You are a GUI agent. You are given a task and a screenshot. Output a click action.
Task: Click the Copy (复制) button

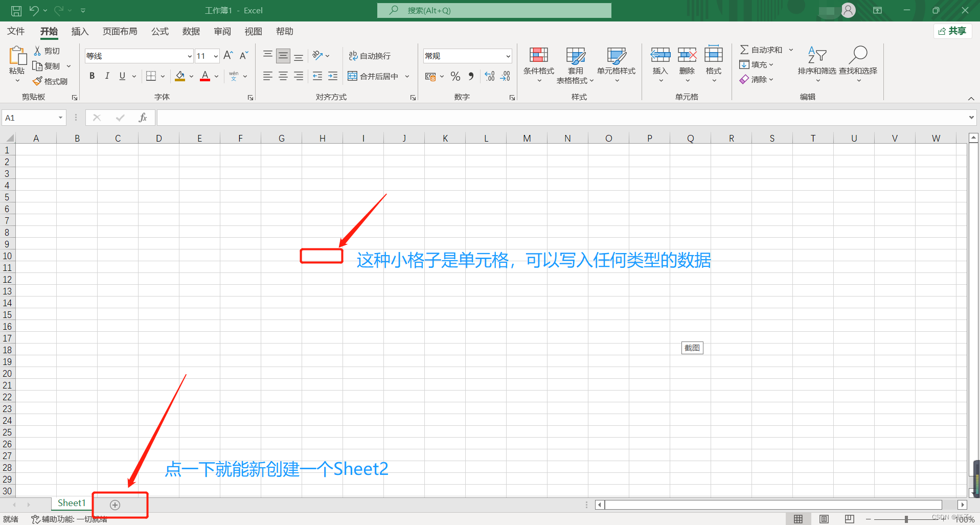[x=47, y=66]
